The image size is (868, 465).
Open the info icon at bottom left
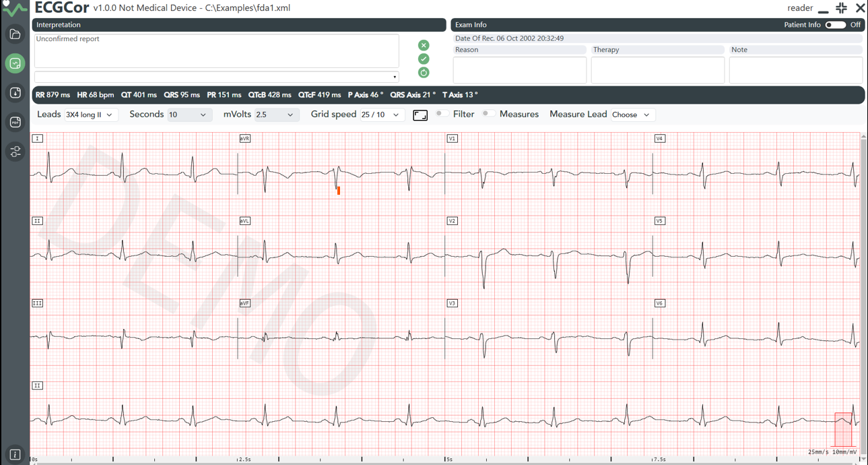coord(15,455)
